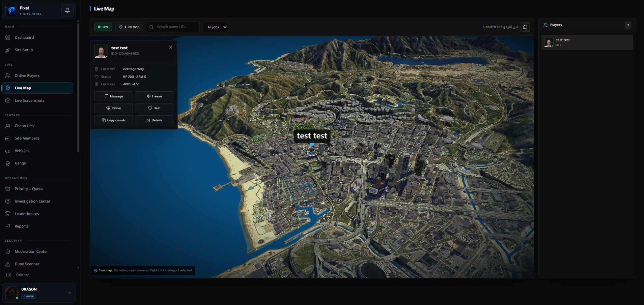Open Site Members
This screenshot has width=644, height=305.
point(37,138)
